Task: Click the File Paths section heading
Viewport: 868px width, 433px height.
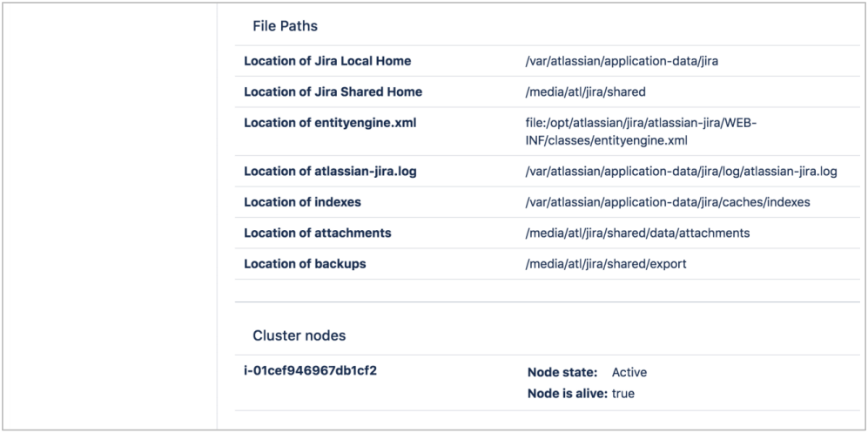Action: click(x=285, y=26)
